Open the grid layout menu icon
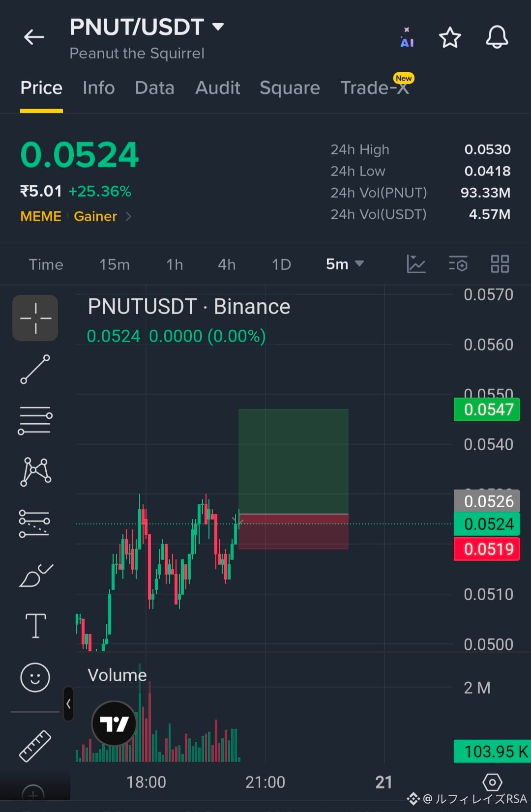The image size is (531, 812). click(500, 264)
